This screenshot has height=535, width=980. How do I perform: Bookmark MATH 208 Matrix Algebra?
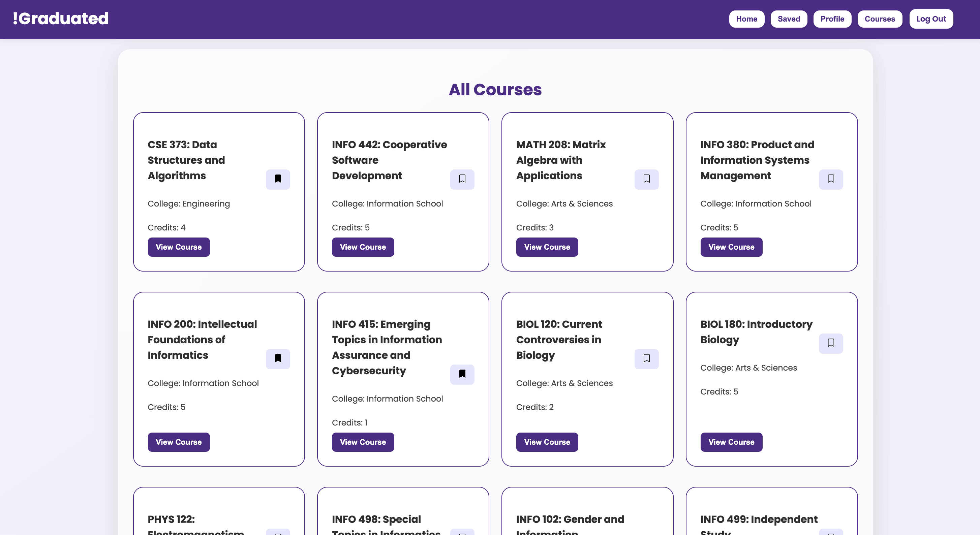coord(646,179)
